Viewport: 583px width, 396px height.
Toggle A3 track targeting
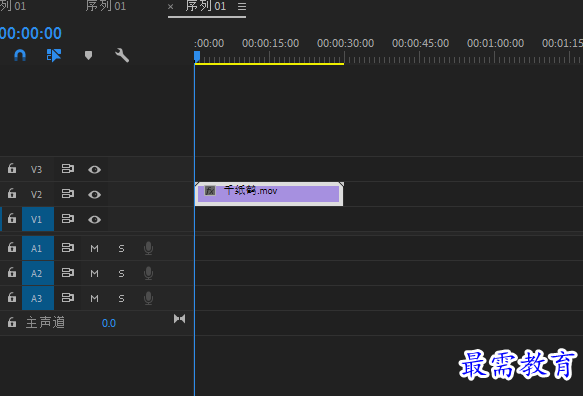coord(38,298)
